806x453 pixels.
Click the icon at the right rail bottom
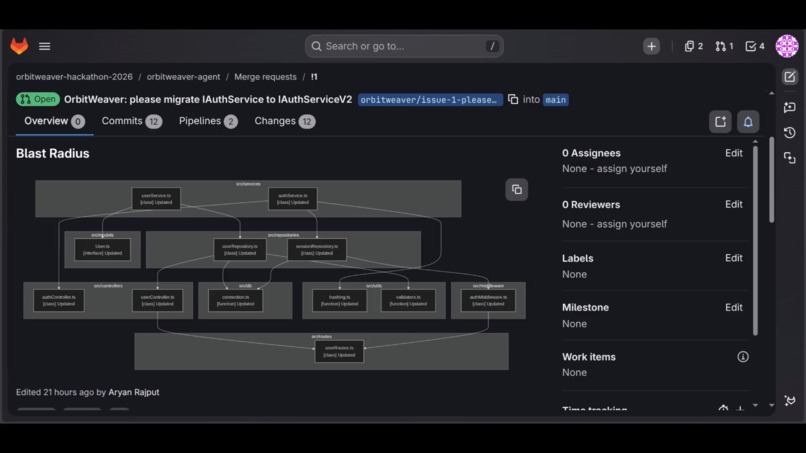click(790, 401)
